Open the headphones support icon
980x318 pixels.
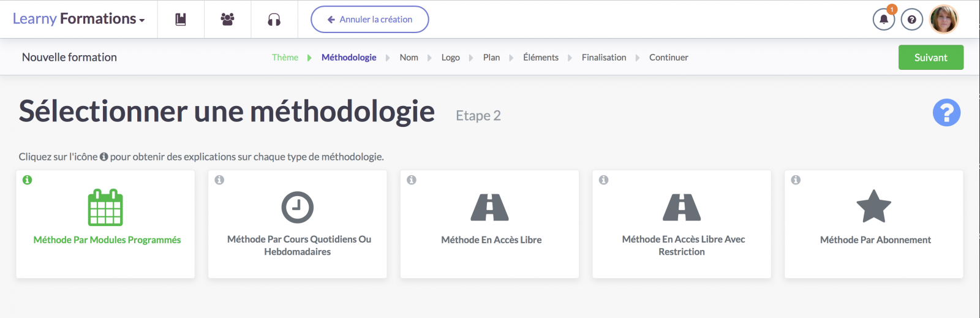pyautogui.click(x=274, y=20)
